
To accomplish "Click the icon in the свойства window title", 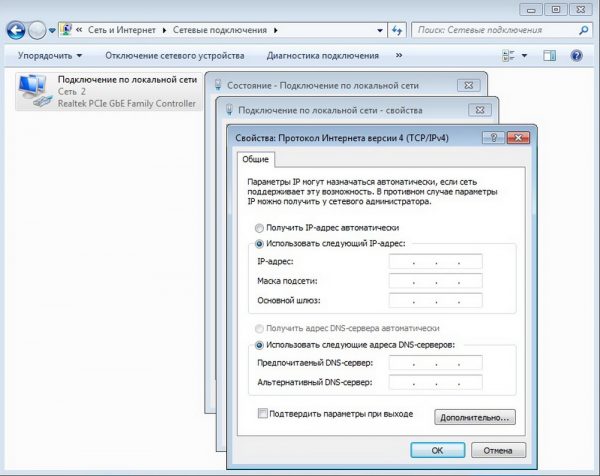I will (229, 110).
